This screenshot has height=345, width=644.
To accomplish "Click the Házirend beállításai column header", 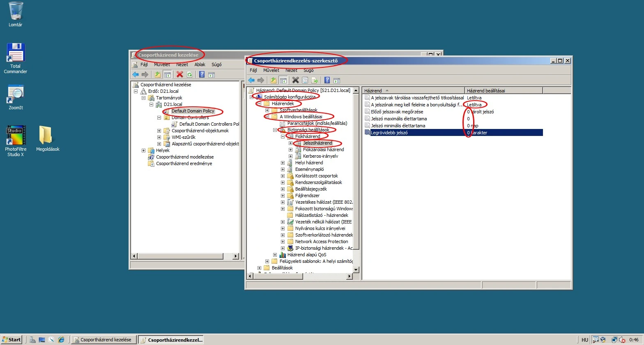I will coord(503,90).
